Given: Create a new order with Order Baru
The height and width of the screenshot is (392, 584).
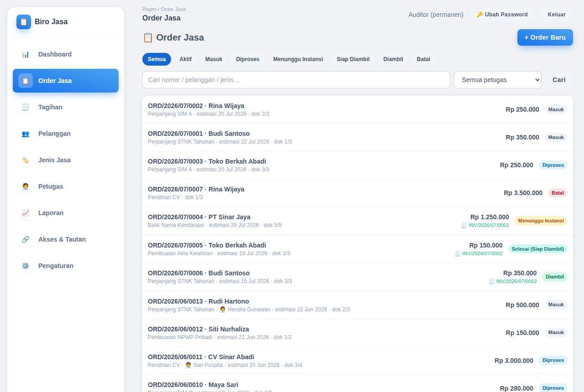Looking at the screenshot, I should point(545,37).
